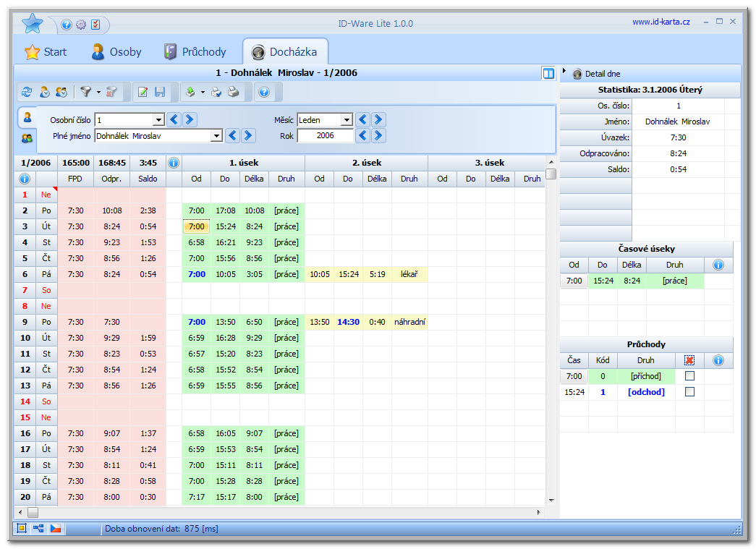Open the Plné jméno dropdown
756x549 pixels.
coord(216,135)
